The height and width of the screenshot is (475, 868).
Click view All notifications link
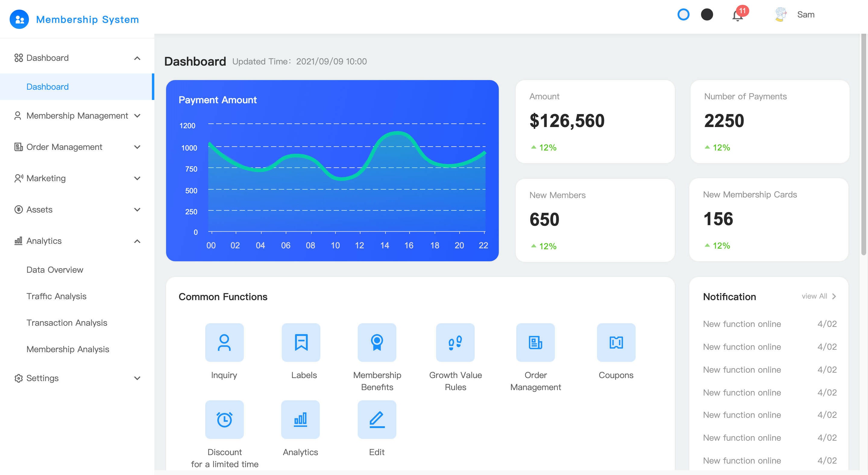click(818, 296)
